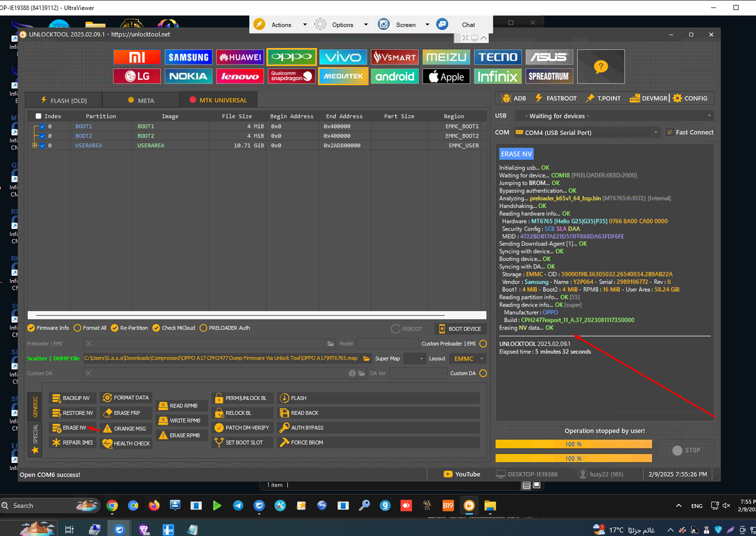Open Super Map dropdown
The height and width of the screenshot is (536, 756).
tap(414, 358)
